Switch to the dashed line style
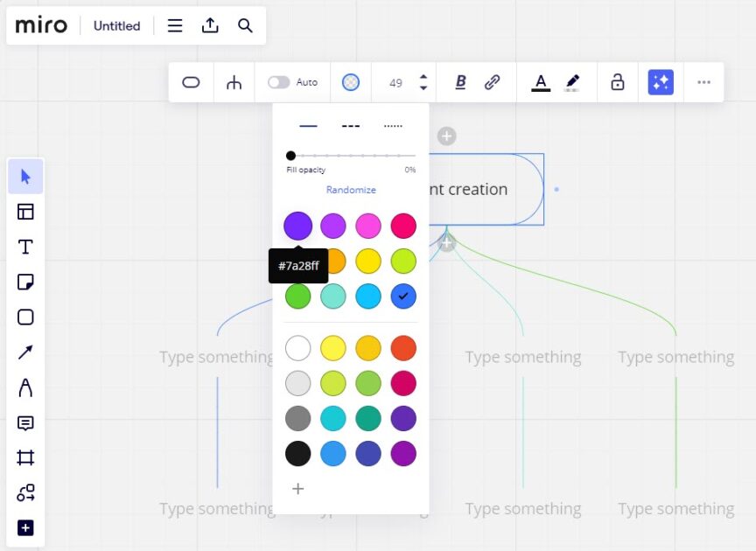The image size is (756, 551). (350, 125)
